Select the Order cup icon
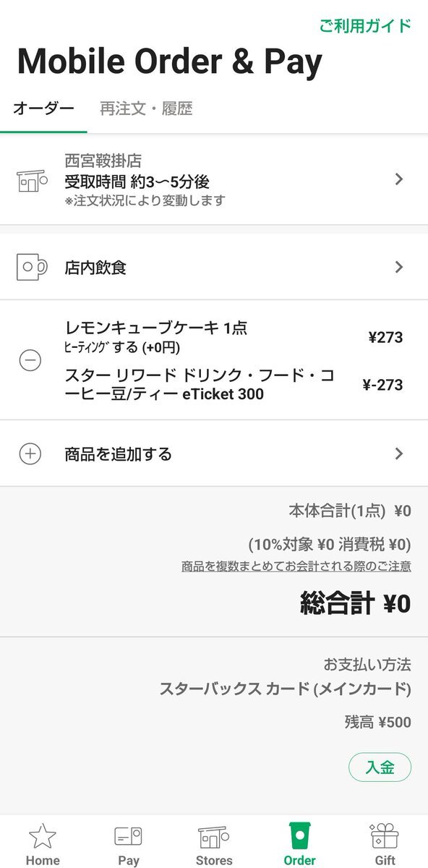 point(299,835)
